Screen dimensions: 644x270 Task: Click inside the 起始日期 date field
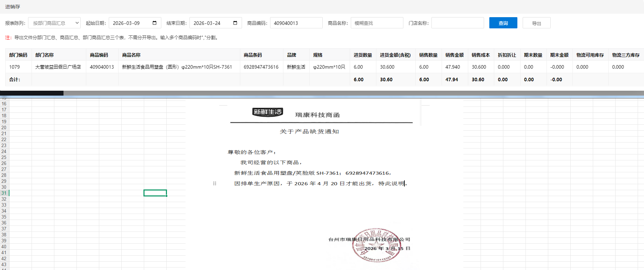pos(130,23)
